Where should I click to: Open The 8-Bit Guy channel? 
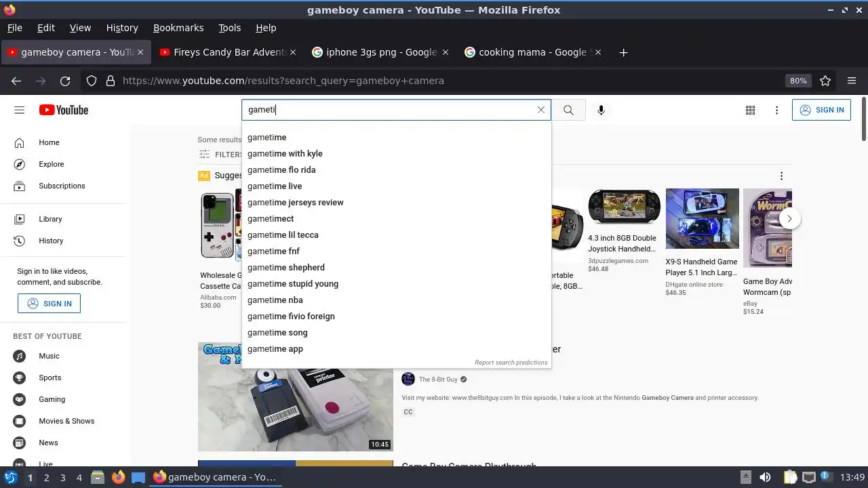pyautogui.click(x=438, y=380)
